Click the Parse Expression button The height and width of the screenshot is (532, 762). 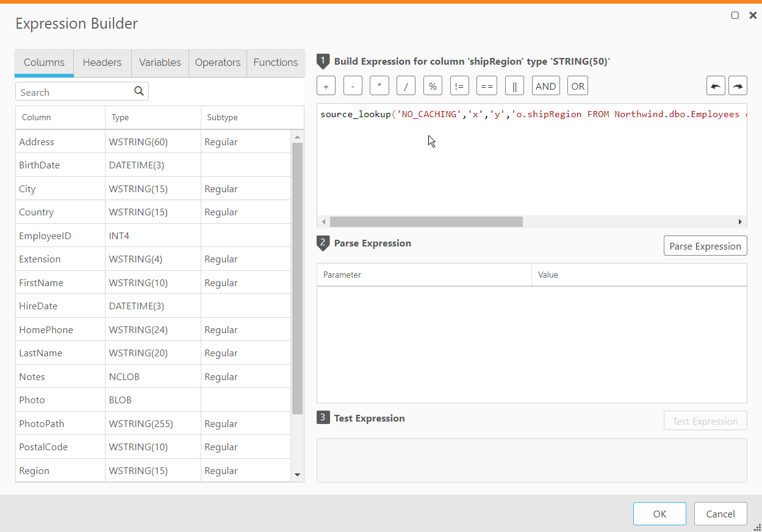[x=705, y=245]
